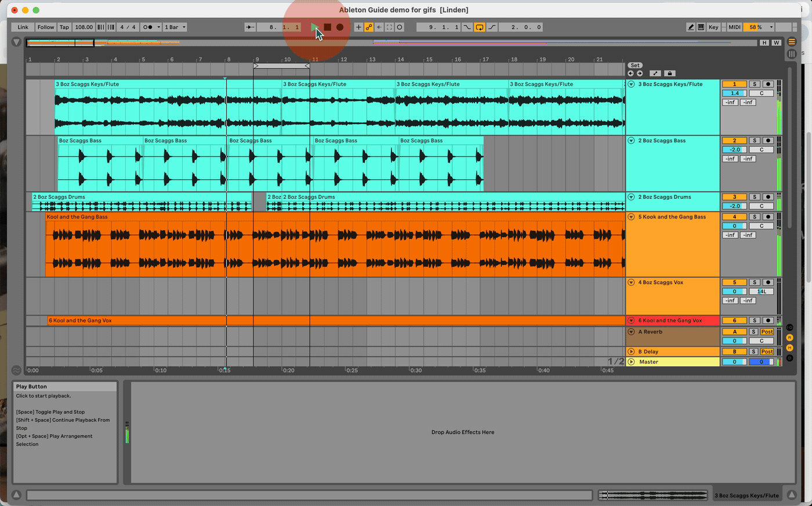Image resolution: width=812 pixels, height=506 pixels.
Task: Toggle track activator 4 for Kook Bass
Action: click(x=734, y=217)
